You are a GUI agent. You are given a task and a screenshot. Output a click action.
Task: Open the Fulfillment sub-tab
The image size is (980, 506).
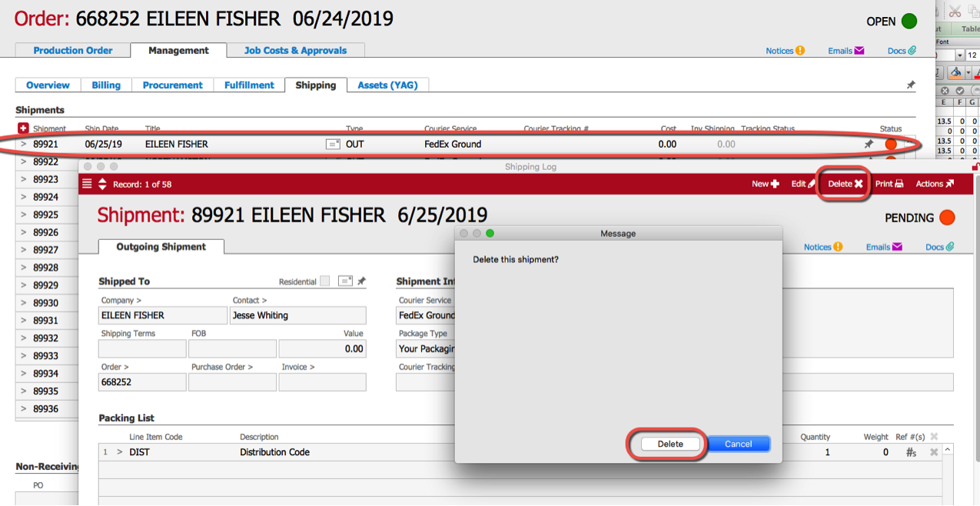tap(249, 85)
